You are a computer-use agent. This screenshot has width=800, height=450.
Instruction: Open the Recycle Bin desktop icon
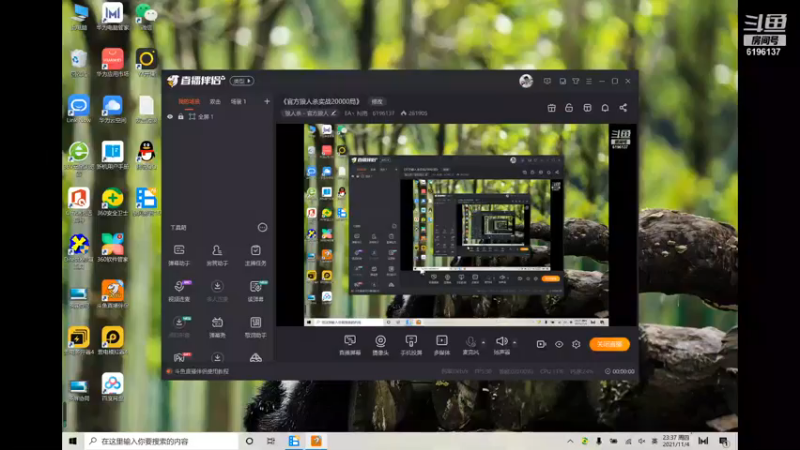[79, 63]
